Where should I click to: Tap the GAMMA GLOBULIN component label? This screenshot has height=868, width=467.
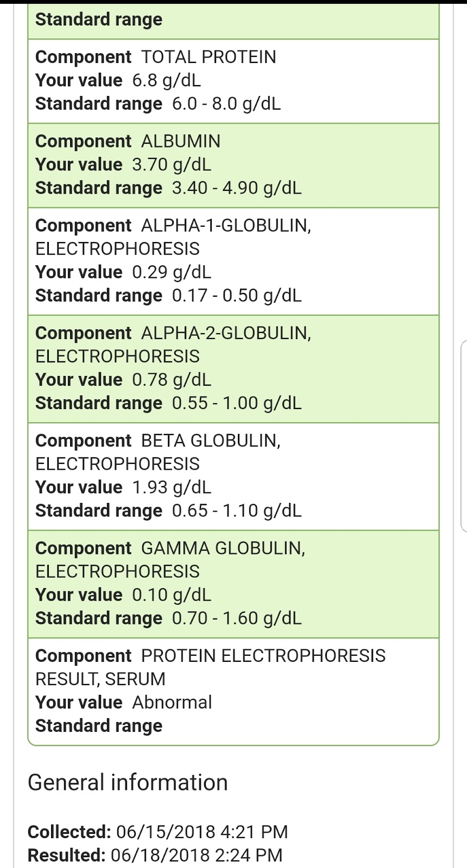click(223, 548)
